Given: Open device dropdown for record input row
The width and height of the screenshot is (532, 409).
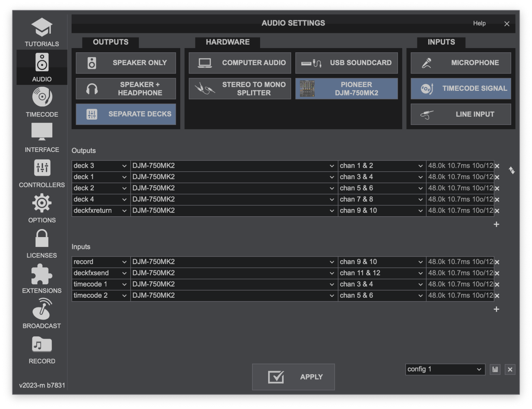Looking at the screenshot, I should [234, 262].
